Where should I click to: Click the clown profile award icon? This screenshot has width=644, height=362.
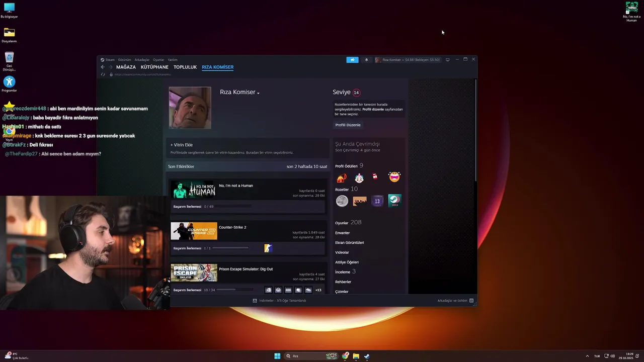pyautogui.click(x=359, y=177)
